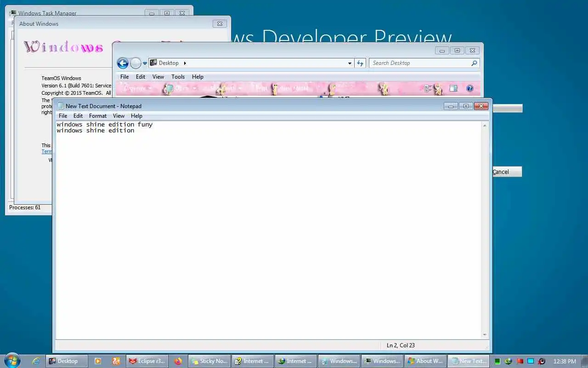588x368 pixels.
Task: Click "TeamOS Windows" text in About Windows
Action: (61, 78)
